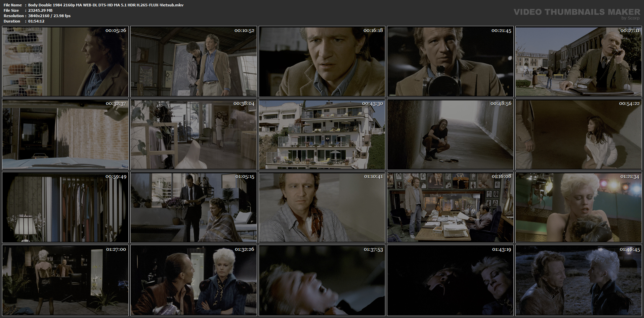Select the checkered shirt frame at 01:10:41

[322, 207]
